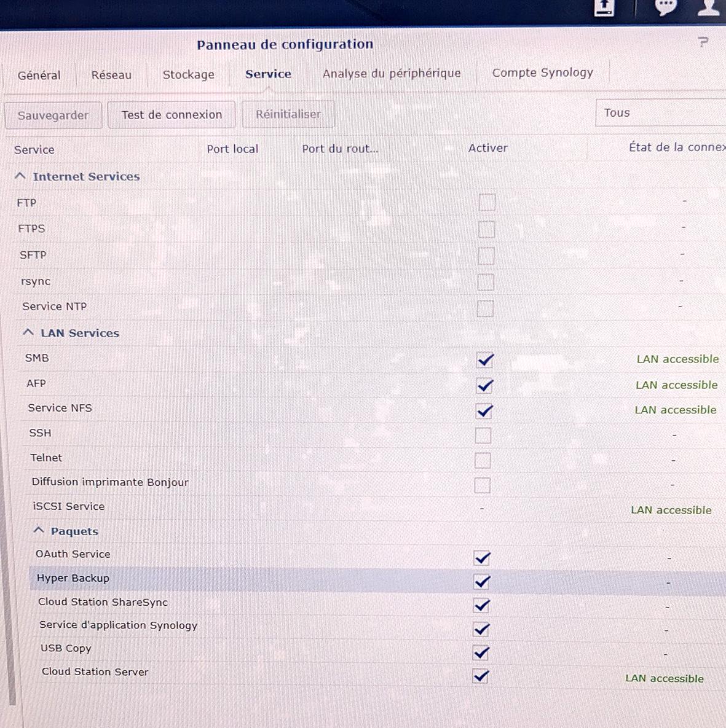This screenshot has width=726, height=728.
Task: Click the Test de connexion button
Action: tap(172, 115)
